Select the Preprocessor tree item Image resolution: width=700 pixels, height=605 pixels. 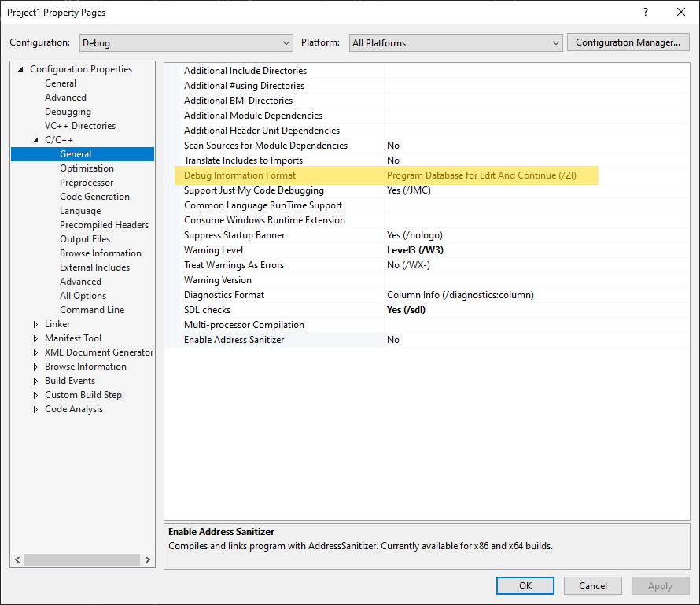pyautogui.click(x=87, y=183)
